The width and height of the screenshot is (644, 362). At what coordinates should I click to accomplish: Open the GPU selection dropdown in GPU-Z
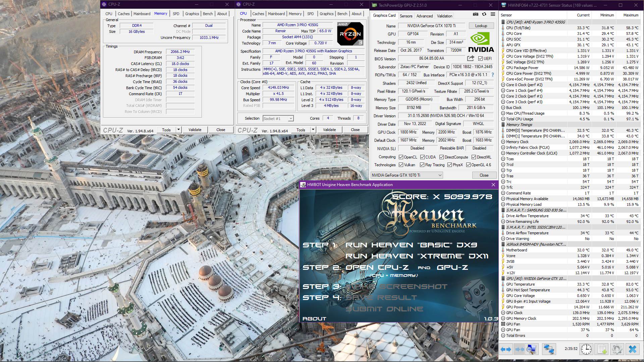click(x=407, y=175)
